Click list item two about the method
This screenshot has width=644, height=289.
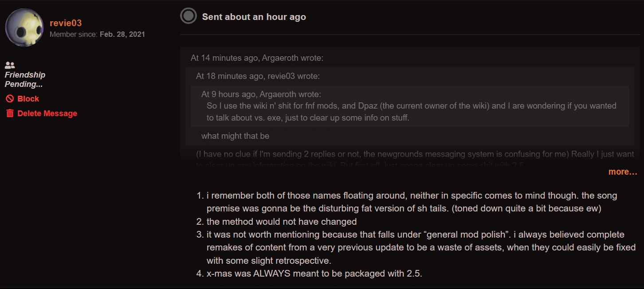point(282,221)
